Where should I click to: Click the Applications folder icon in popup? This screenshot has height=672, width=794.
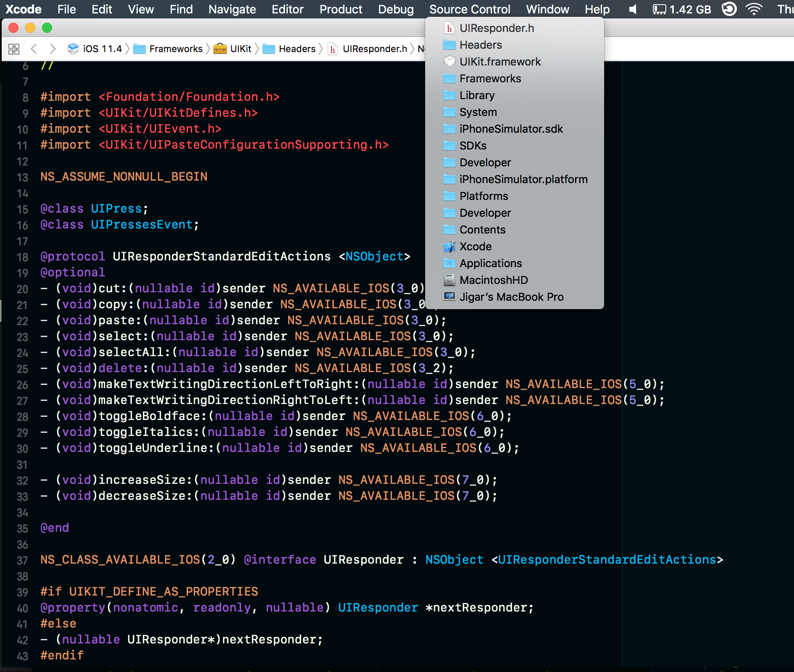tap(450, 263)
